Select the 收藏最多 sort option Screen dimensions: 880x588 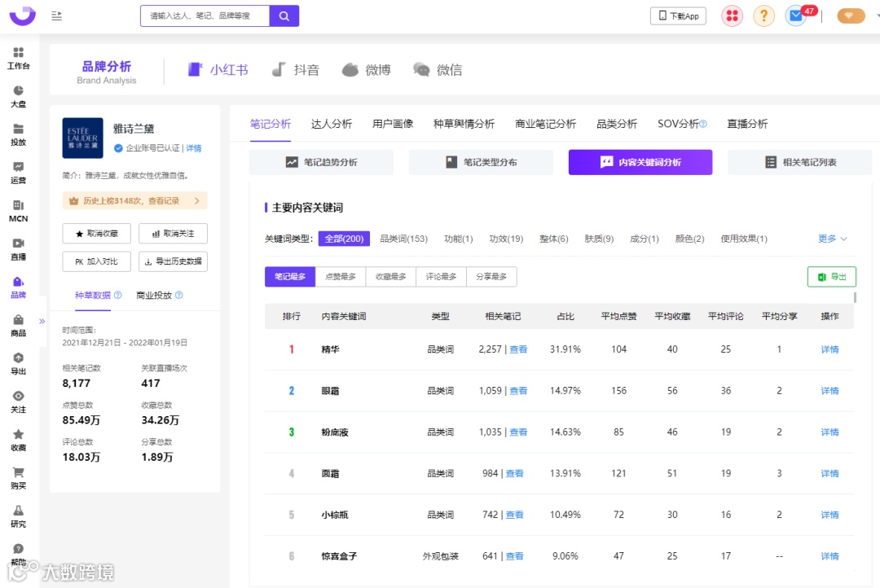click(390, 277)
